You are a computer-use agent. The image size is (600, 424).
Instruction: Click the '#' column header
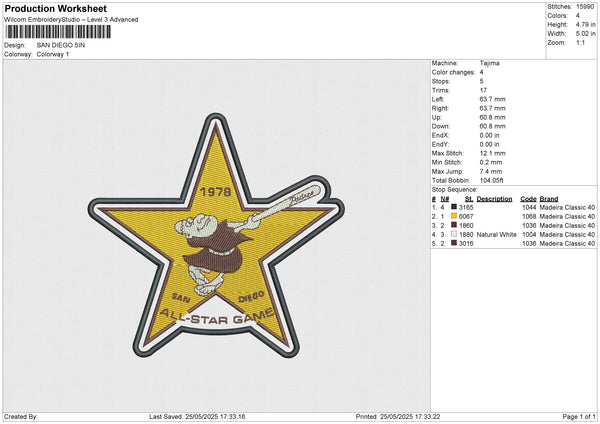coord(434,199)
